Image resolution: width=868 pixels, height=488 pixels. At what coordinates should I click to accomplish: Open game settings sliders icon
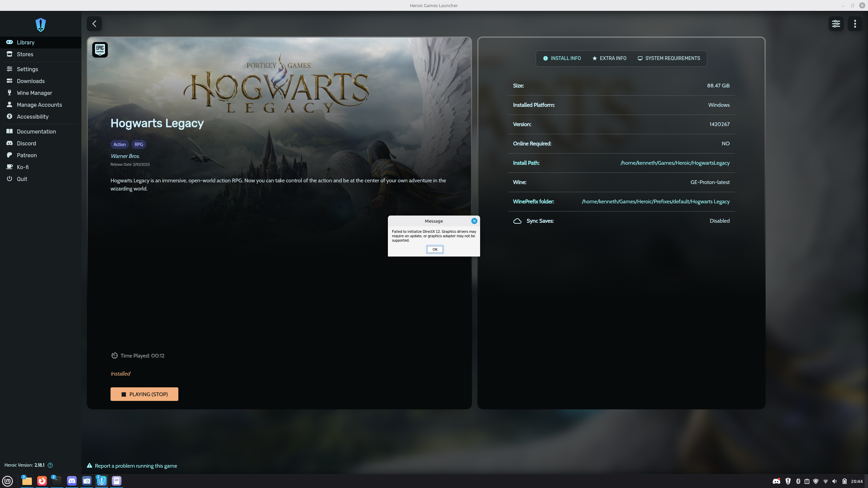[836, 24]
